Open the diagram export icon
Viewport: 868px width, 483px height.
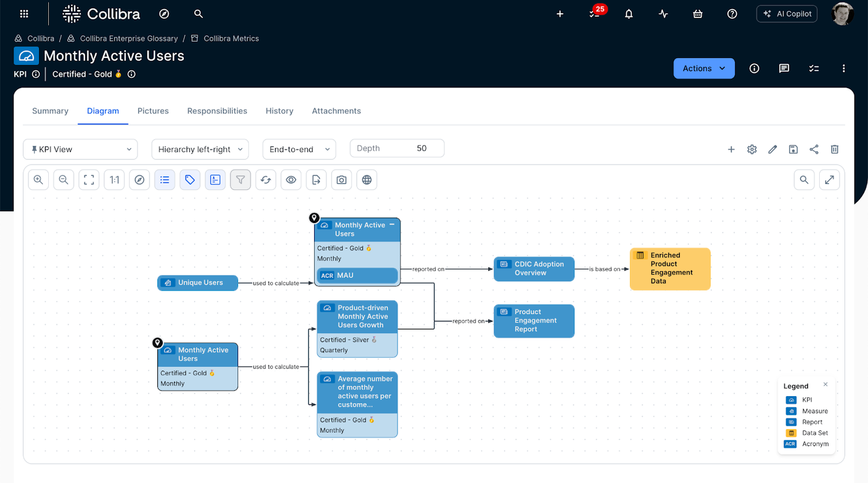(316, 179)
